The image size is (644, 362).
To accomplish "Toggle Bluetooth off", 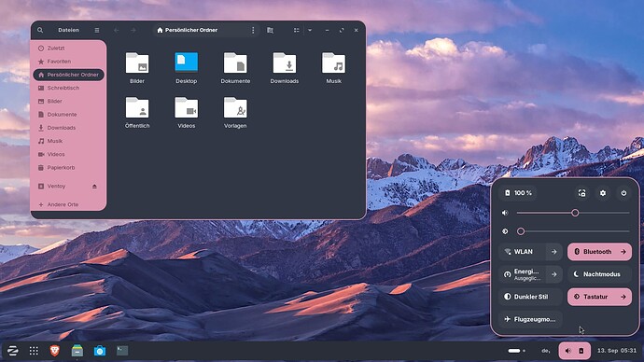I will pyautogui.click(x=591, y=252).
